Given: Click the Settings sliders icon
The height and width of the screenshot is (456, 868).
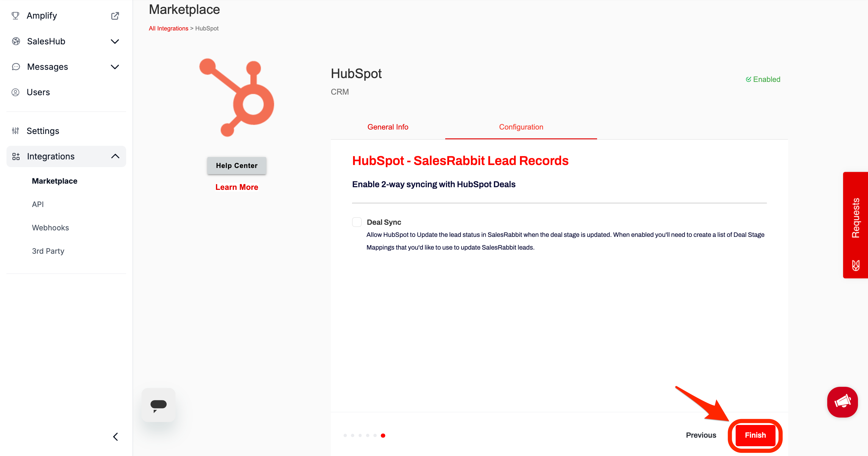Looking at the screenshot, I should tap(15, 131).
